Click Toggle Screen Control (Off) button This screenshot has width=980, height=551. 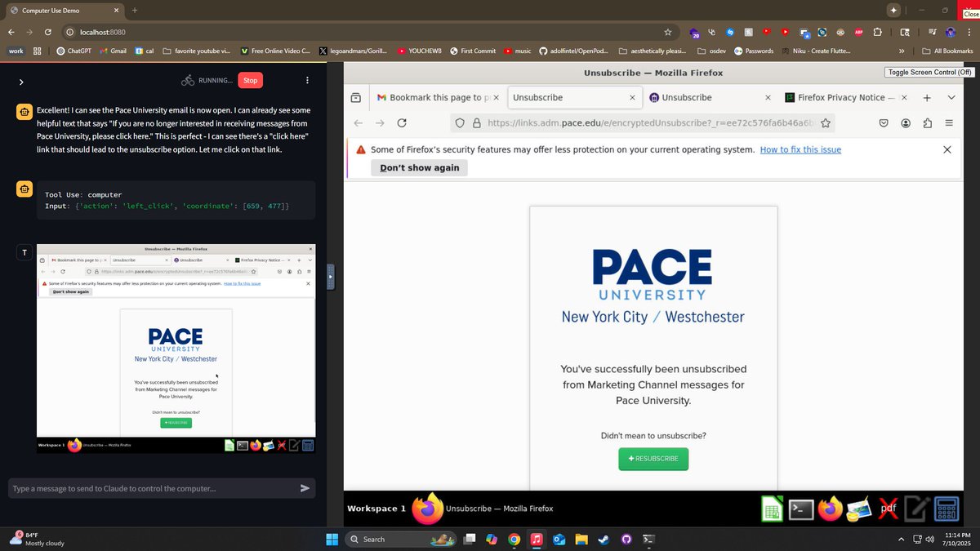pyautogui.click(x=930, y=72)
